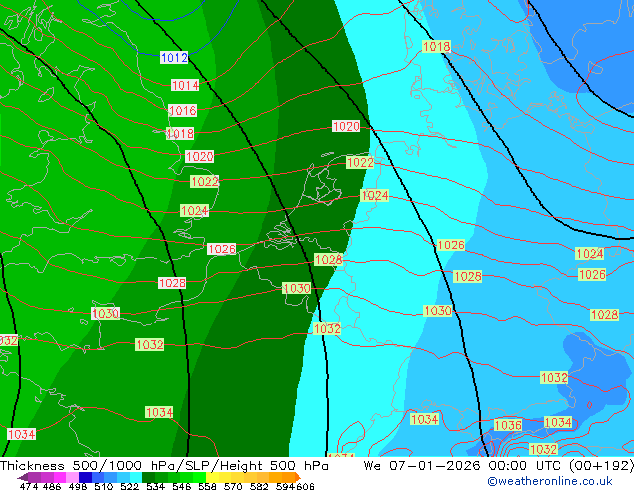Click the blue 1012 isobar label
Screen dimensions: 634x490
(174, 57)
